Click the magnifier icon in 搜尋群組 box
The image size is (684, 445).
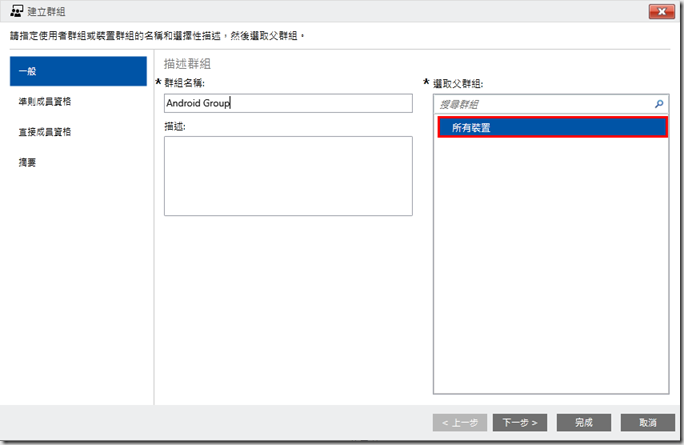pos(658,104)
